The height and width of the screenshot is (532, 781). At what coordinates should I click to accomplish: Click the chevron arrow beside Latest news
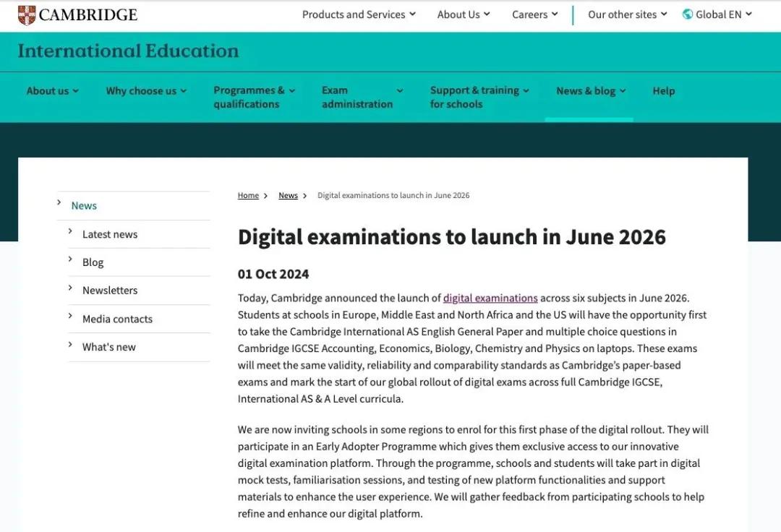70,231
